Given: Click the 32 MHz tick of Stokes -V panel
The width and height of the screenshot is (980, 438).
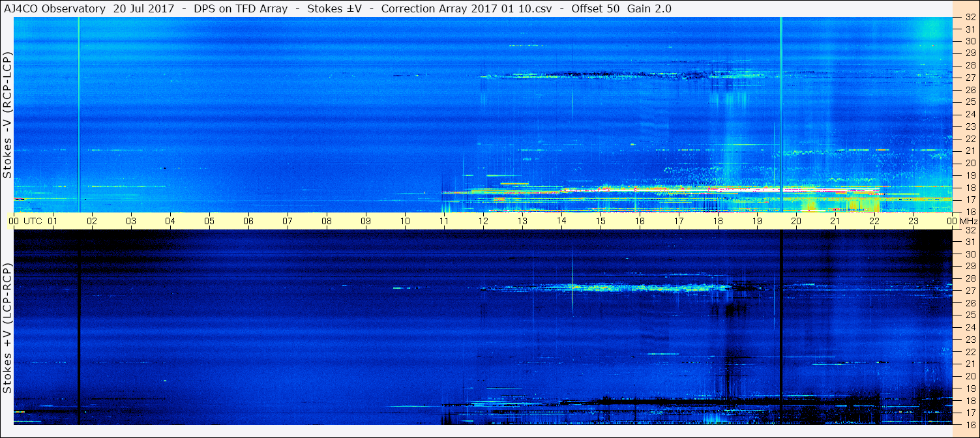Looking at the screenshot, I should pyautogui.click(x=970, y=18).
